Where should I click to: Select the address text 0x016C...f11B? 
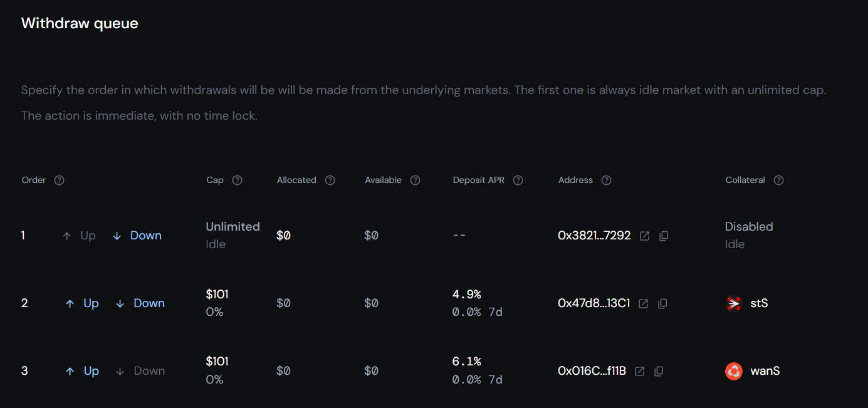[592, 371]
